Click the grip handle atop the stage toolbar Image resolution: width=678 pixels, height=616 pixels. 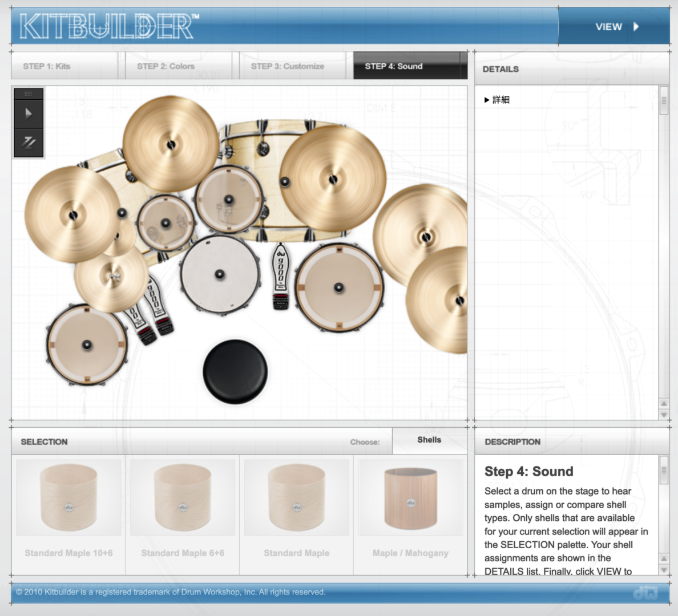[x=29, y=94]
